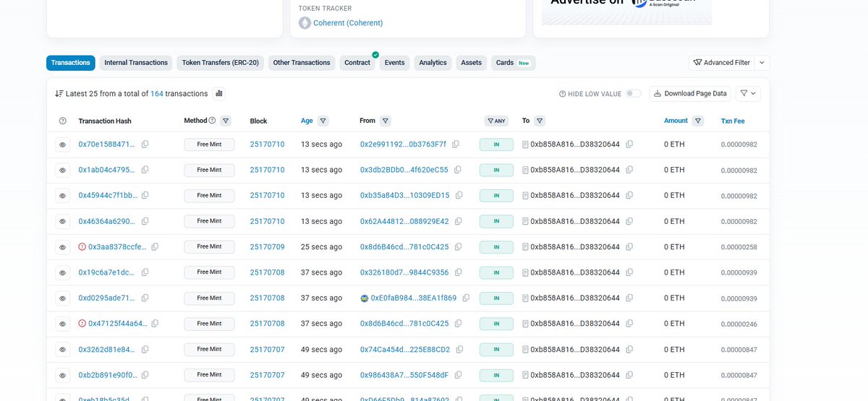
Task: Open block 25170707 in 0x3262d81e84 row
Action: pyautogui.click(x=267, y=350)
